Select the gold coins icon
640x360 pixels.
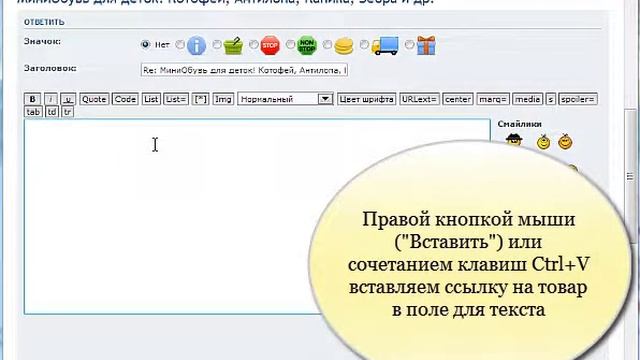[344, 46]
